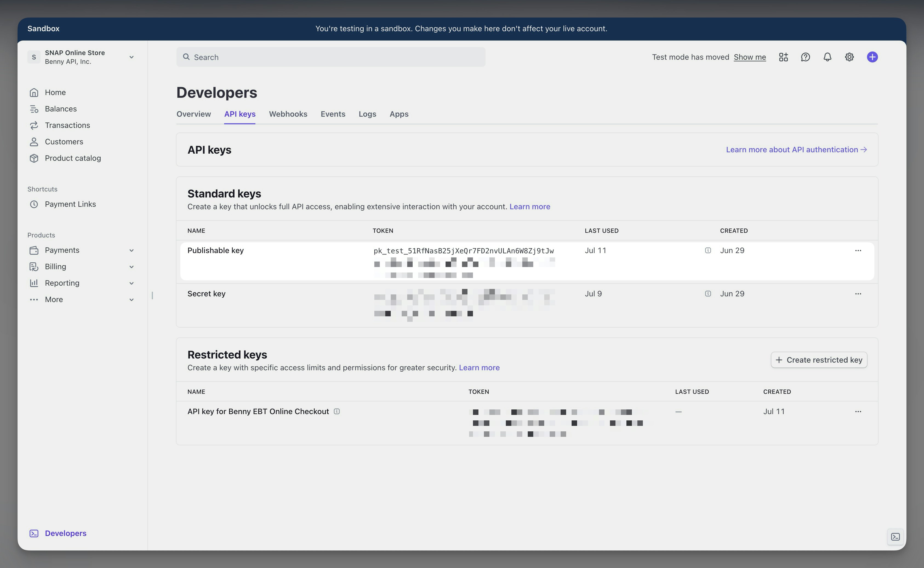Open Publishable key three-dot options menu
Image resolution: width=924 pixels, height=568 pixels.
pos(858,251)
